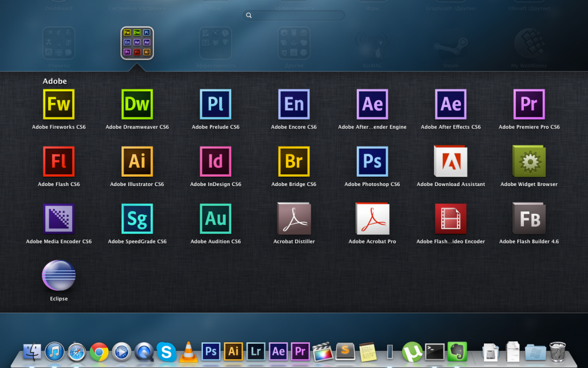Launch Terminal from the Dock
Screen dimensions: 588x368
pos(435,352)
